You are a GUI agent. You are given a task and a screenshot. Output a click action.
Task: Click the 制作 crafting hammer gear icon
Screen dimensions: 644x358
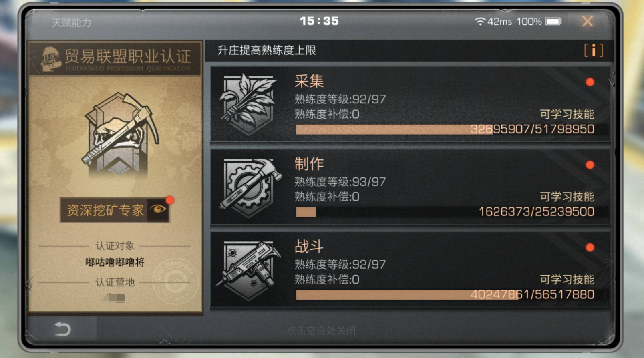pyautogui.click(x=250, y=187)
